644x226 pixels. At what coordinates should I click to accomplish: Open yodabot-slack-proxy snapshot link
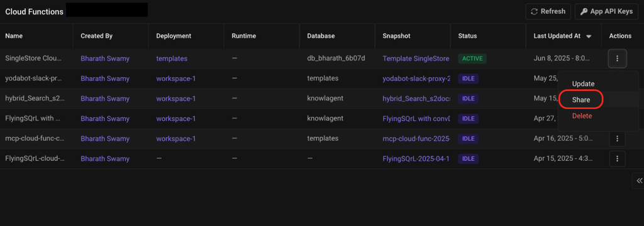tap(416, 78)
